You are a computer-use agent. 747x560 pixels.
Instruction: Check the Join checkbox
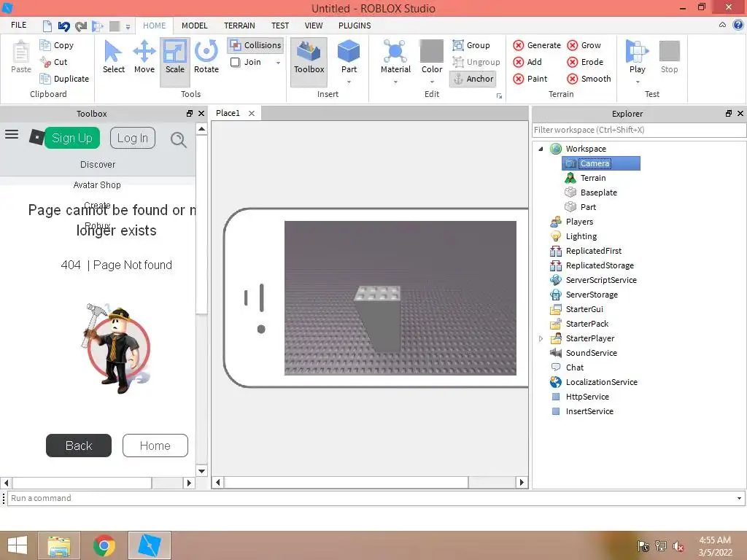click(236, 62)
